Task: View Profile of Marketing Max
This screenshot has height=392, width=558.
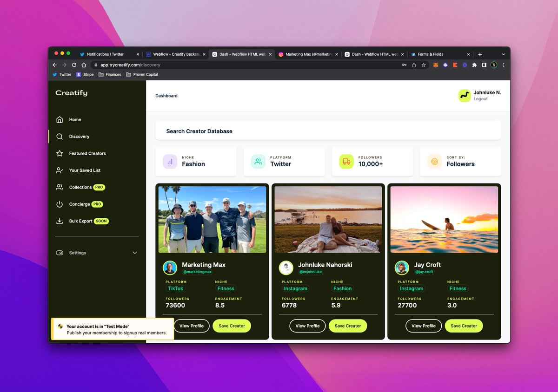Action: tap(192, 326)
